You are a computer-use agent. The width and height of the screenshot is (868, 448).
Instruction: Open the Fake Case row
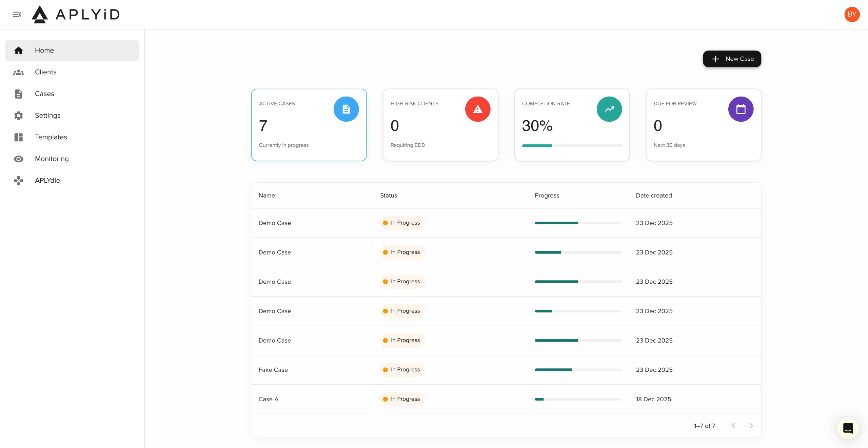[273, 370]
